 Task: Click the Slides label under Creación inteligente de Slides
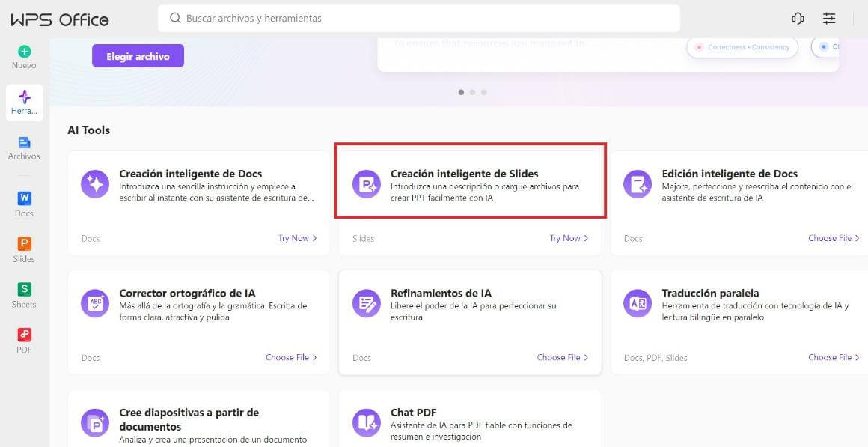tap(363, 239)
